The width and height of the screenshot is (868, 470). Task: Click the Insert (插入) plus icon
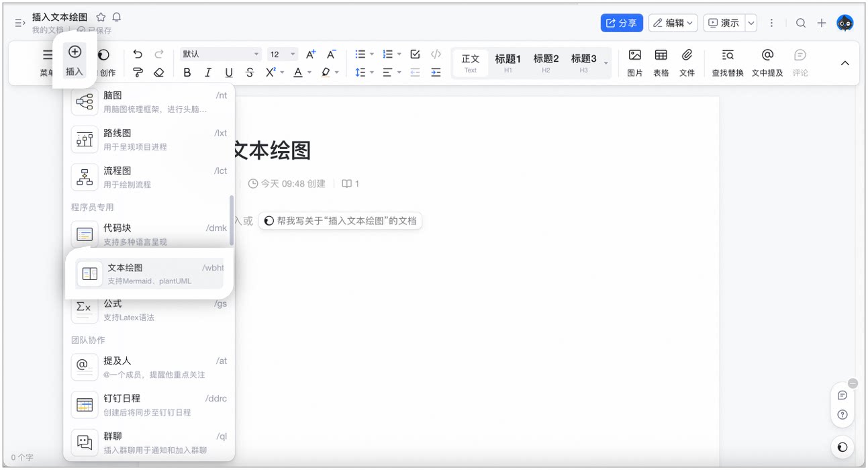75,52
